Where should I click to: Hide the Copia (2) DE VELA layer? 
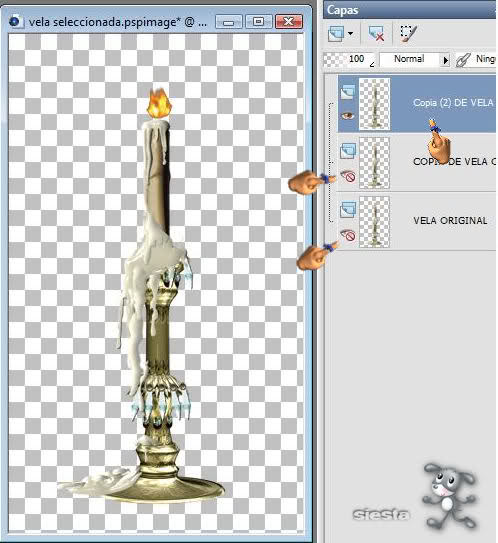point(348,115)
